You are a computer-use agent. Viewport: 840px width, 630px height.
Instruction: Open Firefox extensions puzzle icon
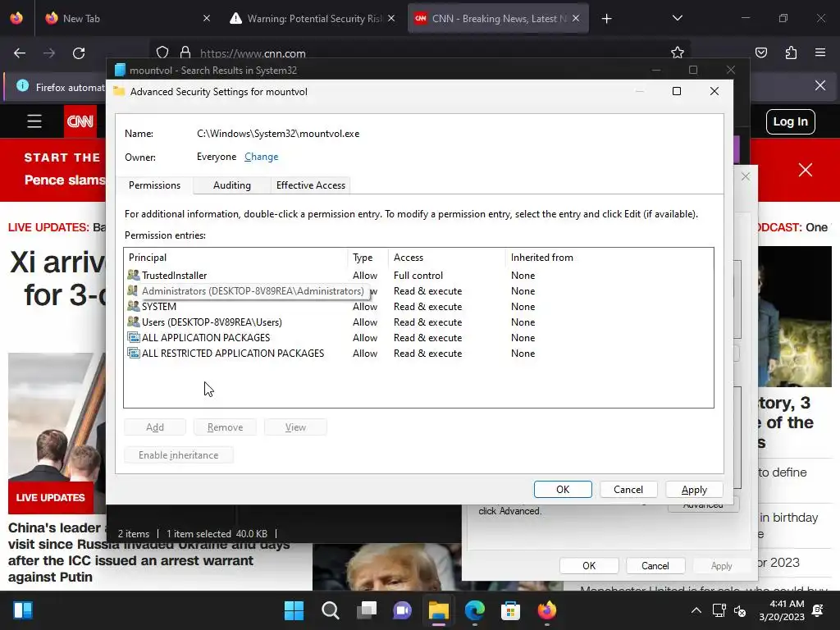pos(791,52)
